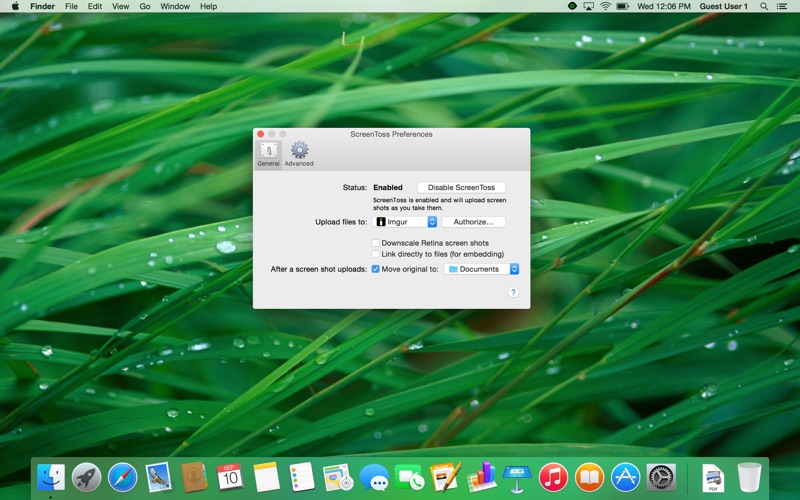Screen dimensions: 800x500
Task: Open the Guest User 1 account menu
Action: tap(723, 6)
